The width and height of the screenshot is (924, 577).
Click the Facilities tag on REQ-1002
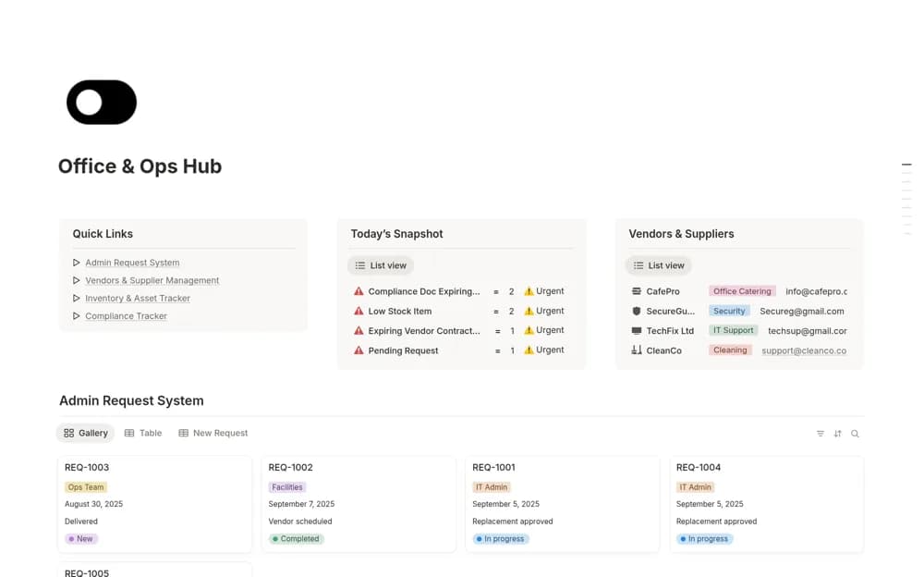287,487
